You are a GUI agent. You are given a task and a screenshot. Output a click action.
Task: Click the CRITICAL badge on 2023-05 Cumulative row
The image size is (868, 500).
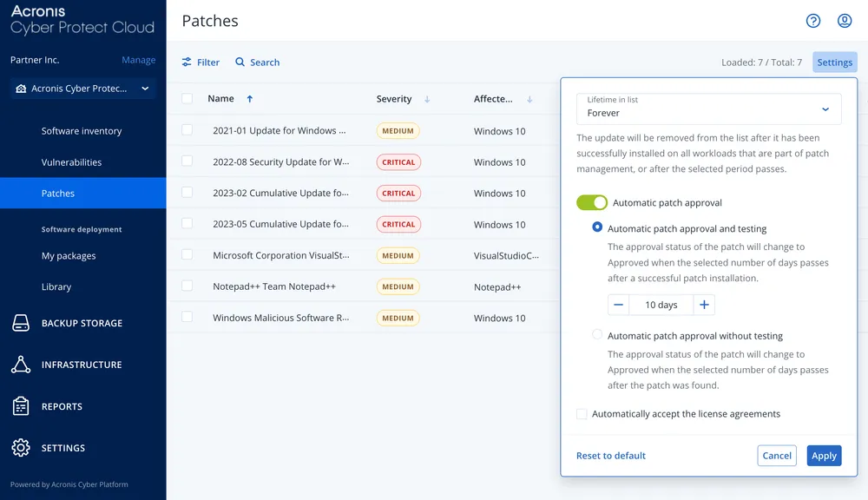[398, 224]
